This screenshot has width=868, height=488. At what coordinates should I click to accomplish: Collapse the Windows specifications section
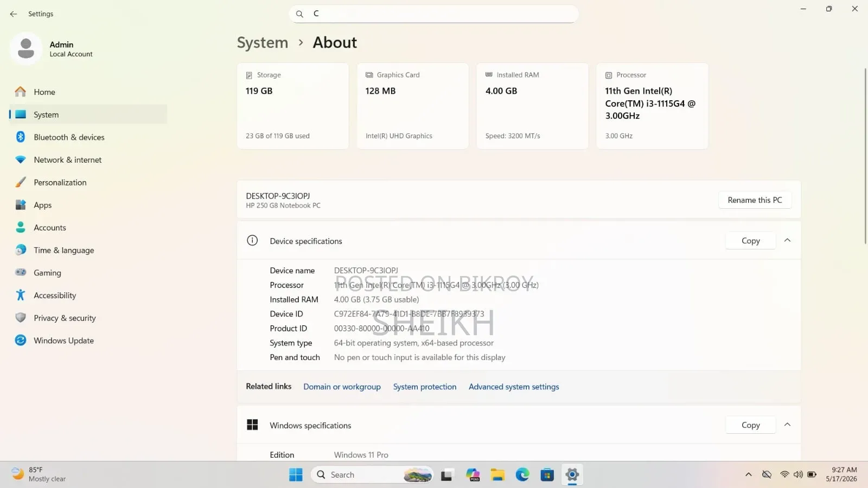(x=787, y=425)
